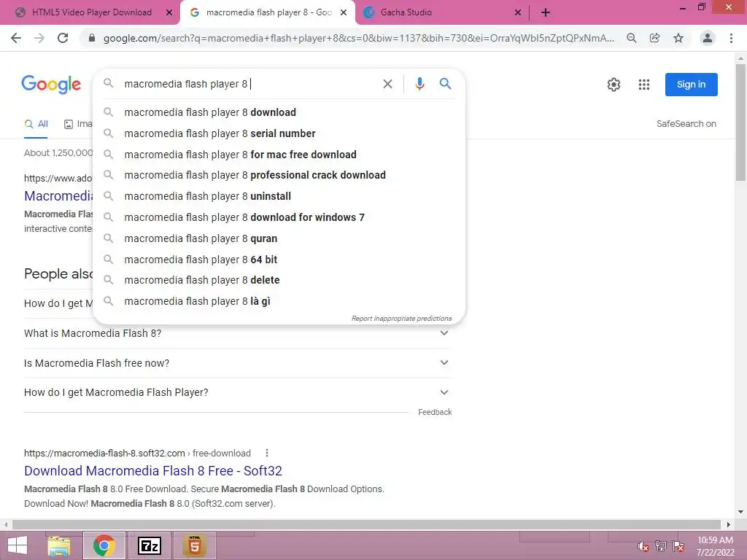Expand 'What is Macromedia Flash 8?' question
The width and height of the screenshot is (747, 560).
(237, 333)
